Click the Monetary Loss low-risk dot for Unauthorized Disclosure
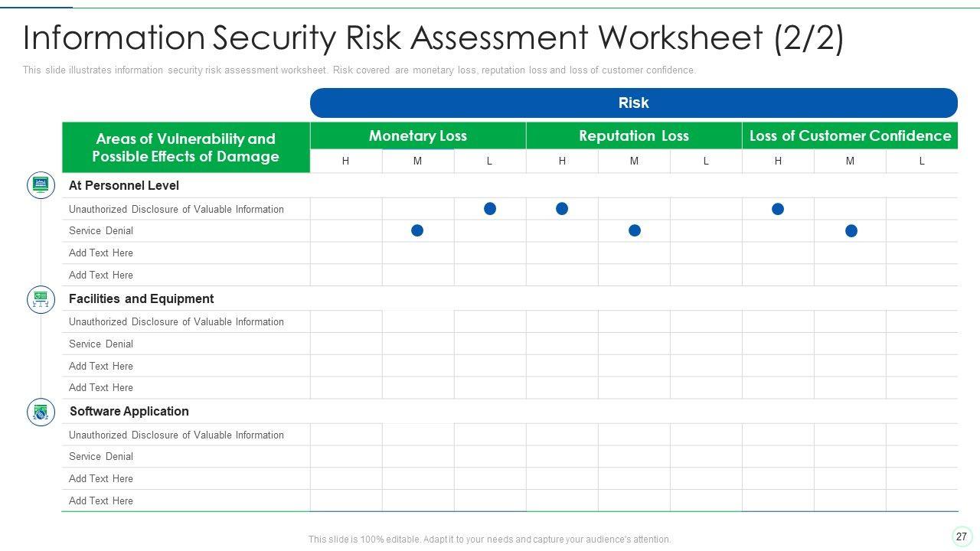Screen dimensions: 980x551 point(490,209)
